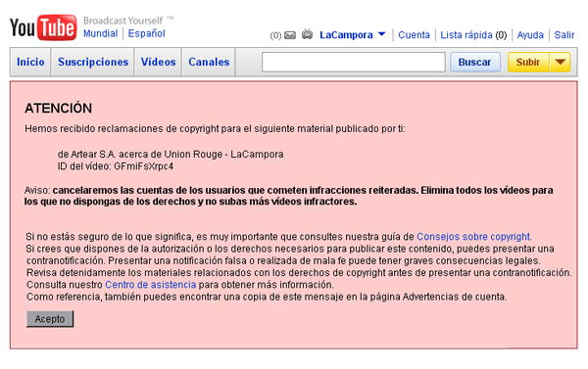588x369 pixels.
Task: Go to the Inicio tab
Action: point(30,62)
